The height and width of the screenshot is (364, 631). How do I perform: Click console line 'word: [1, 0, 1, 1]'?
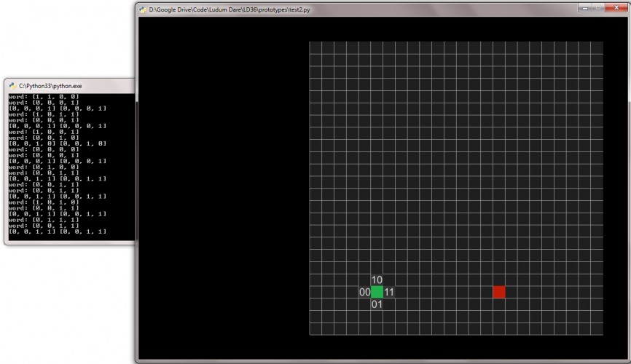[x=44, y=114]
